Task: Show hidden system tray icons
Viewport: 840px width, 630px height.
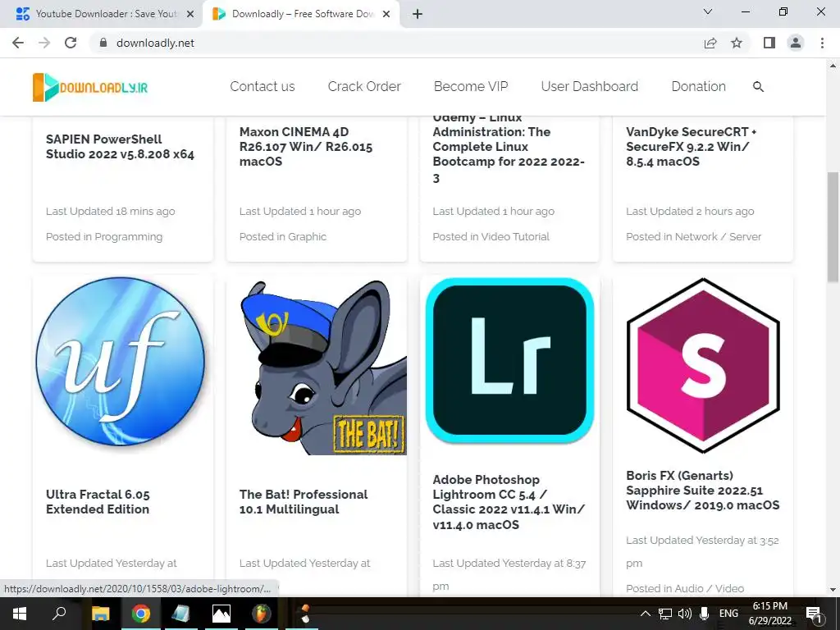Action: 646,614
